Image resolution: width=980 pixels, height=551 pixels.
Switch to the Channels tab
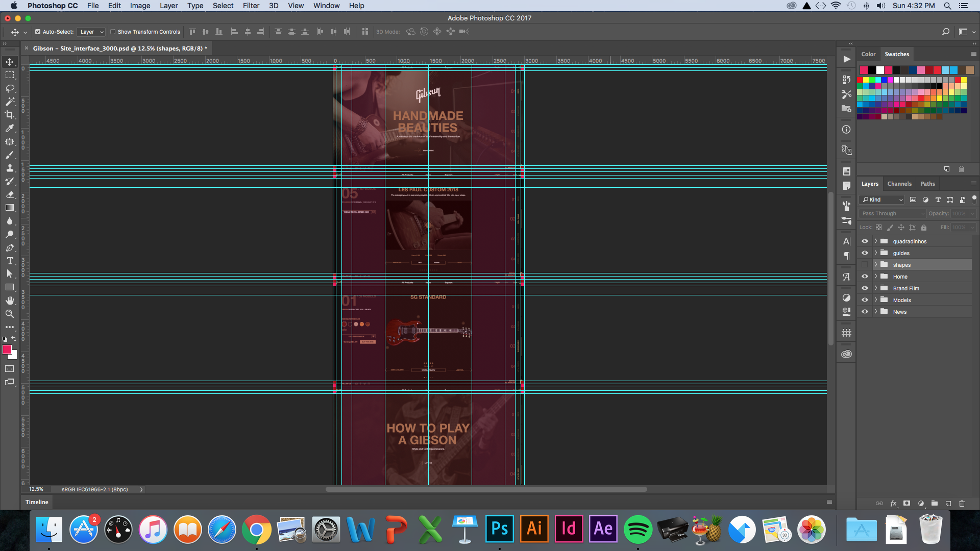(x=899, y=184)
